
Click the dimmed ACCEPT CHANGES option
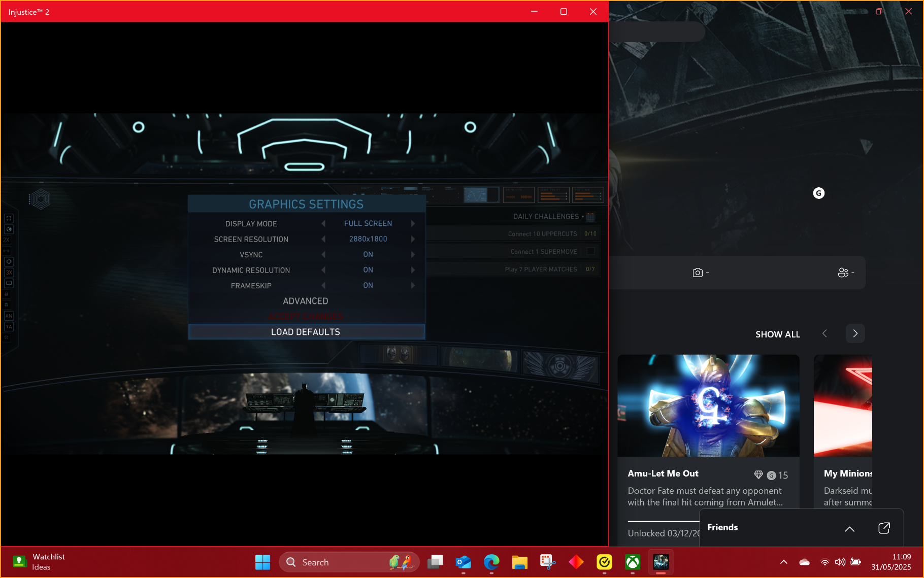click(306, 317)
